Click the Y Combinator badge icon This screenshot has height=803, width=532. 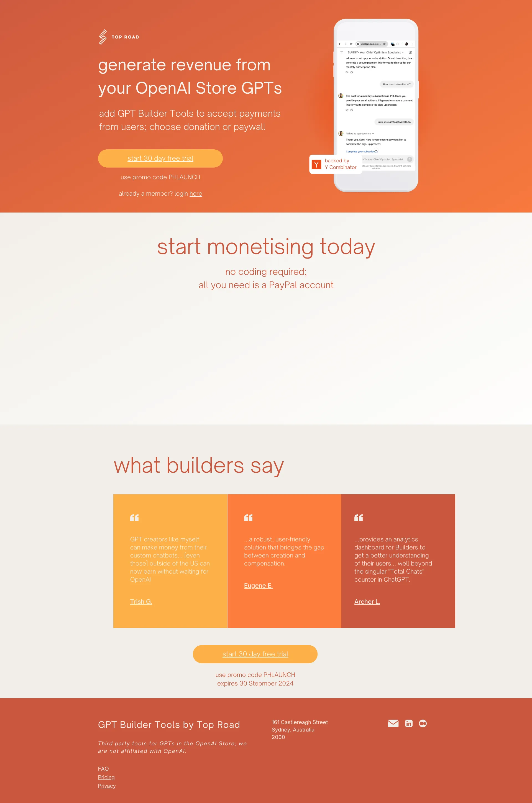point(318,164)
